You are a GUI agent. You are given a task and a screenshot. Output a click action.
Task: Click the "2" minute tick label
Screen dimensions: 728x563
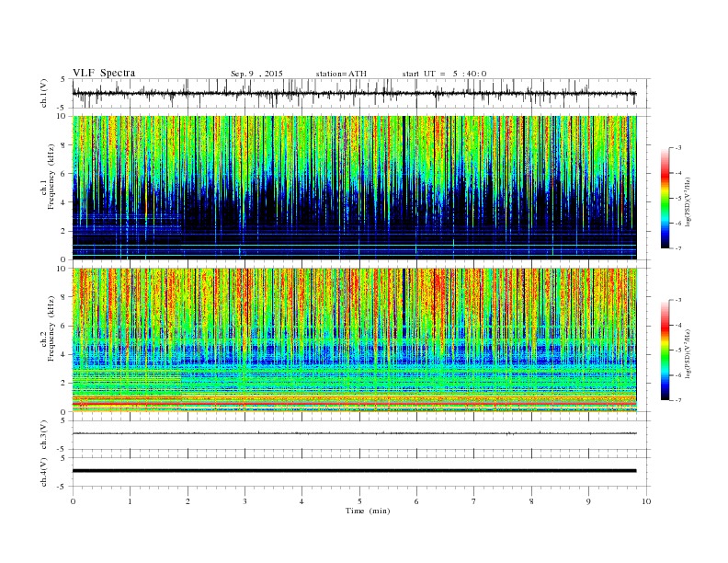click(188, 501)
